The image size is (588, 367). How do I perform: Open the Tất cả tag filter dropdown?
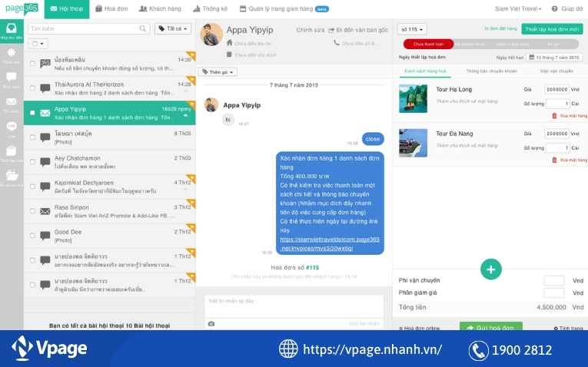(173, 28)
